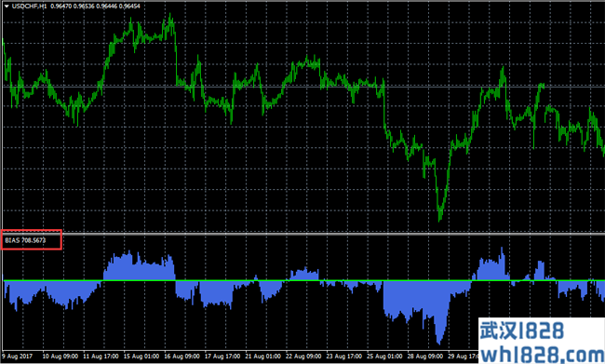Click the 11 Aug 17:00 time label
The image size is (605, 364).
[x=101, y=356]
